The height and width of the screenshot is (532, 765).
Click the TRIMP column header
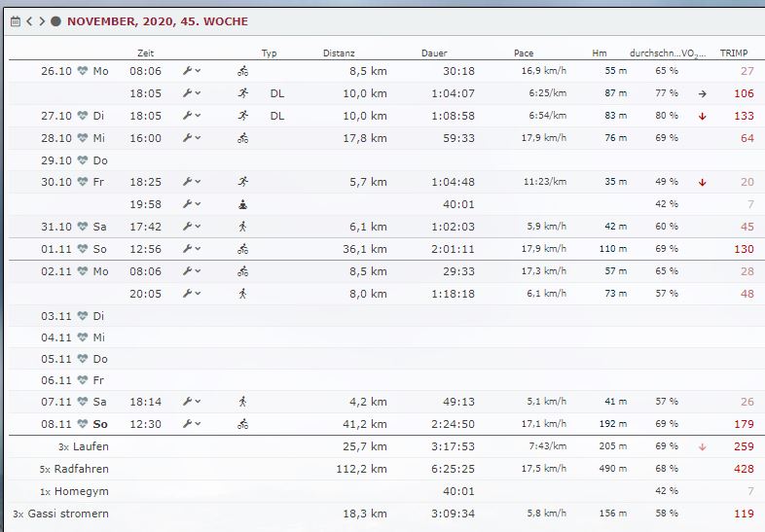733,53
